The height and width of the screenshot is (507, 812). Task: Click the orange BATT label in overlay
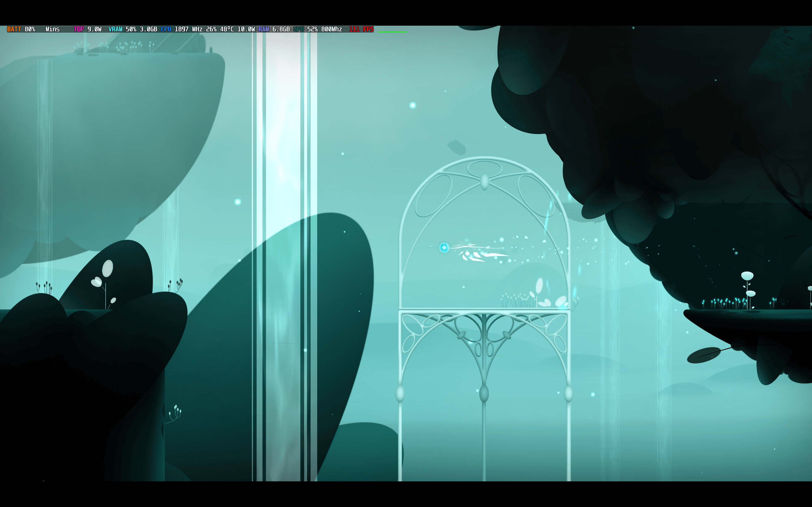14,29
